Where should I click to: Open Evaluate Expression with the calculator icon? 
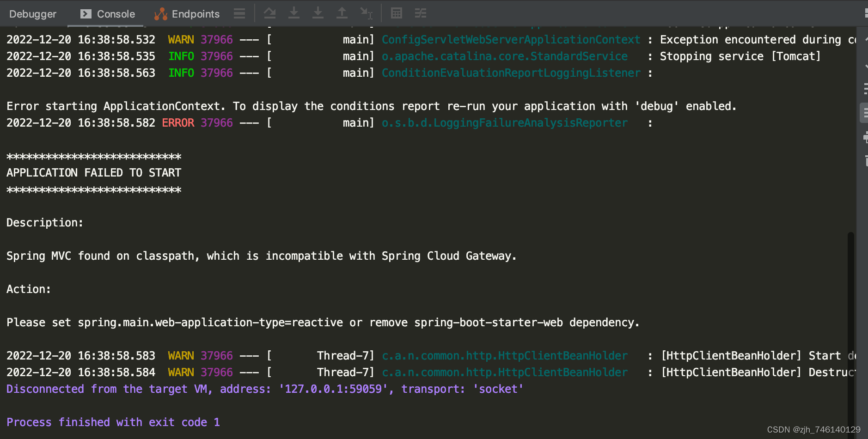coord(397,13)
